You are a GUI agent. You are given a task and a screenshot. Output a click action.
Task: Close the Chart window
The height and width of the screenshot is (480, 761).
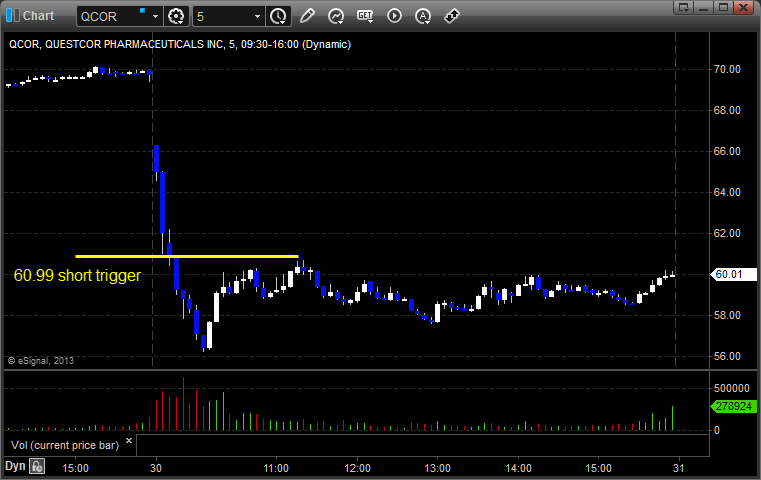[x=743, y=7]
